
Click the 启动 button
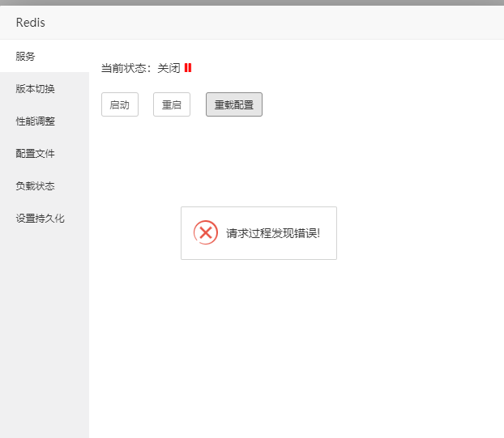(120, 104)
